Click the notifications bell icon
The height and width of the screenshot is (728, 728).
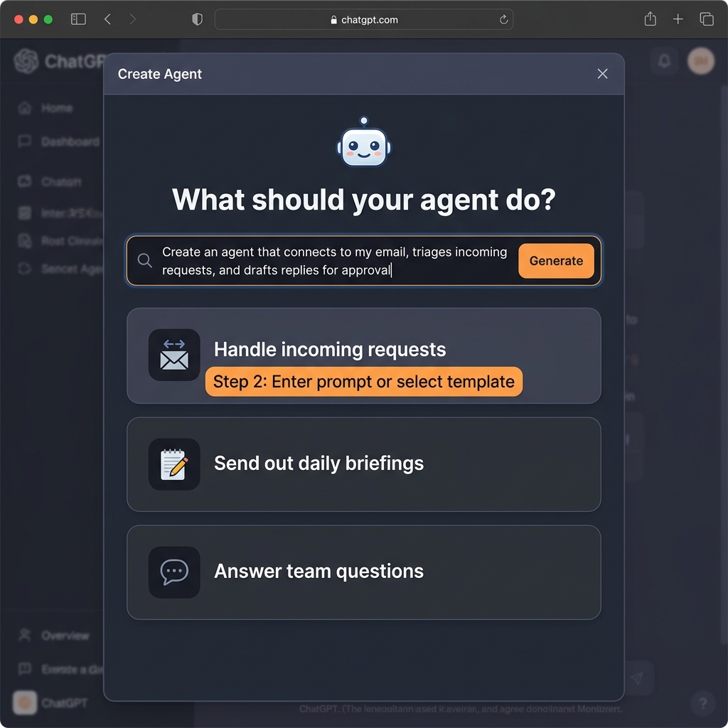(665, 61)
